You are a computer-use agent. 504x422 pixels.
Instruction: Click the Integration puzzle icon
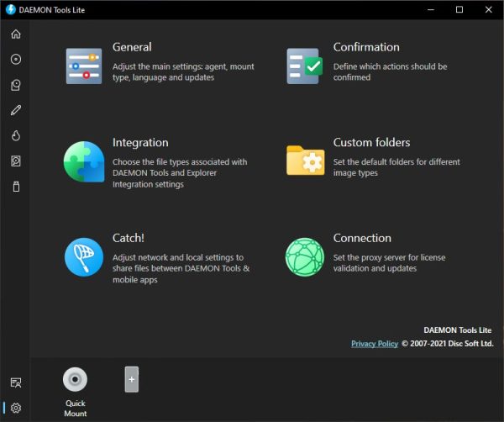(x=84, y=161)
